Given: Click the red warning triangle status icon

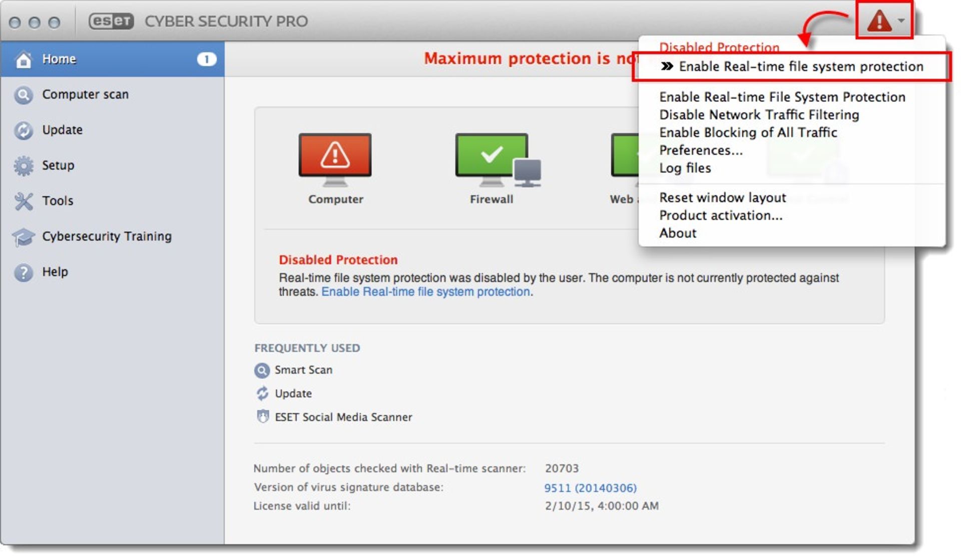Looking at the screenshot, I should 879,21.
